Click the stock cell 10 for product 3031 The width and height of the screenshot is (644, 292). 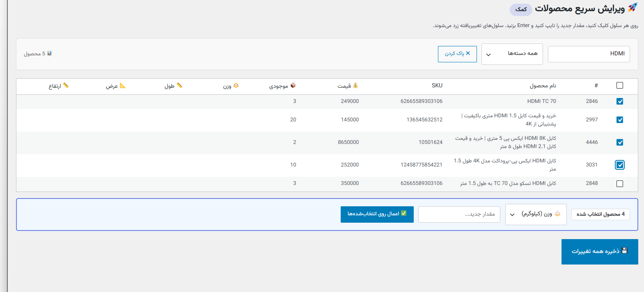click(x=293, y=165)
